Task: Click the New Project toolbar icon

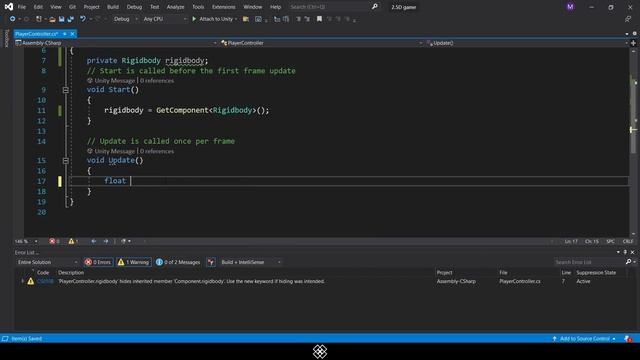Action: click(x=38, y=19)
